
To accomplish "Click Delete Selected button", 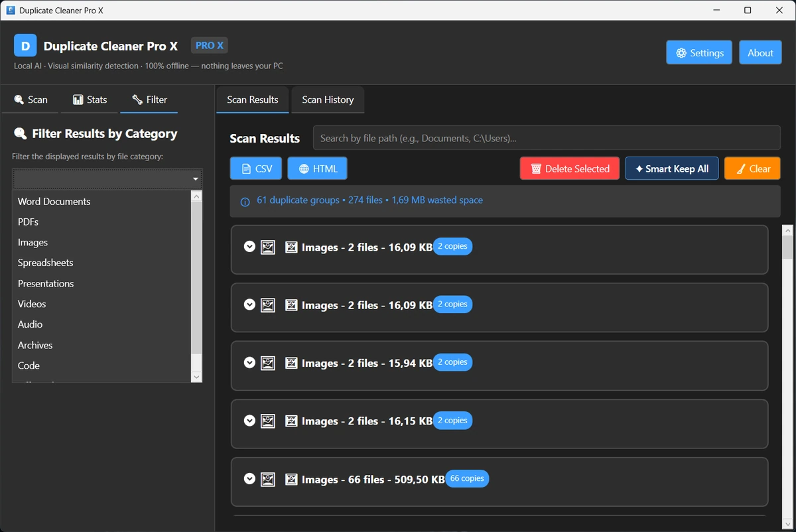I will pos(570,168).
